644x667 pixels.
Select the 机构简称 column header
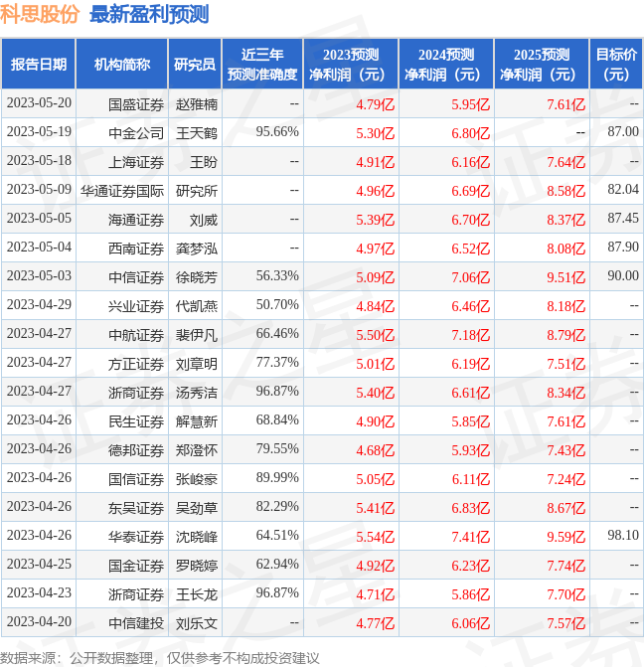coord(122,65)
